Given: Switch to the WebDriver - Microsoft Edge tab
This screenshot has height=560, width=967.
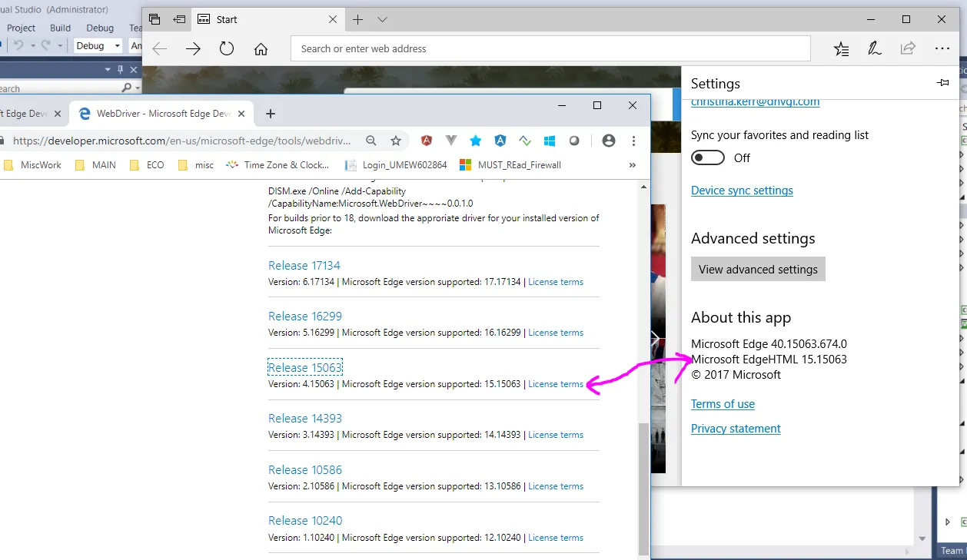Looking at the screenshot, I should point(161,114).
